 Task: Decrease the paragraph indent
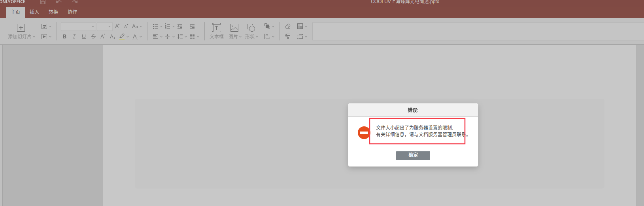pyautogui.click(x=180, y=27)
